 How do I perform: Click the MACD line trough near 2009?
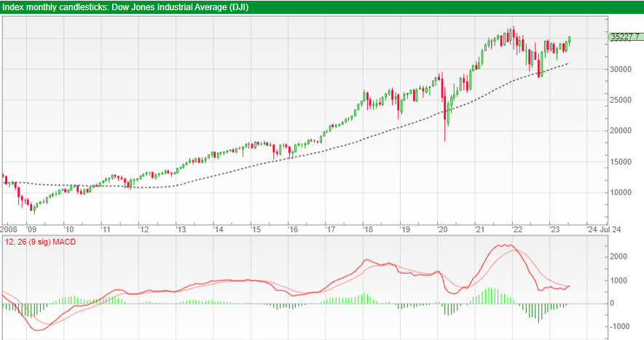coord(38,330)
